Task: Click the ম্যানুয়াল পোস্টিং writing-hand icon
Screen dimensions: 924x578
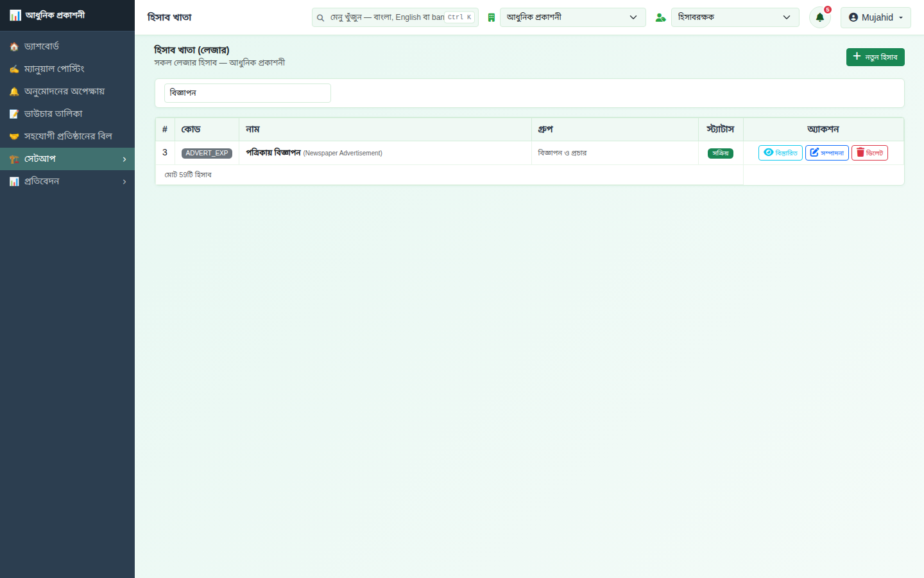Action: pos(14,69)
